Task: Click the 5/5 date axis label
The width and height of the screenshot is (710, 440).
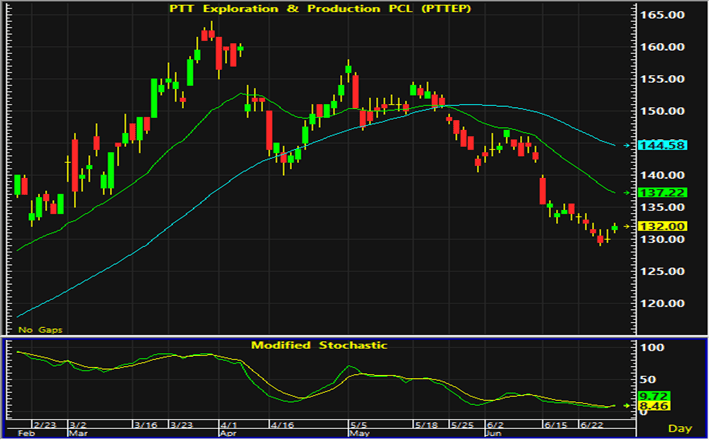Action: point(358,425)
